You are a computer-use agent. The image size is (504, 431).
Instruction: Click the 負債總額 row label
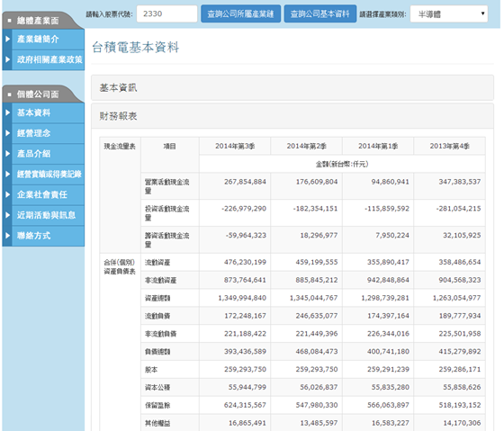click(x=157, y=352)
